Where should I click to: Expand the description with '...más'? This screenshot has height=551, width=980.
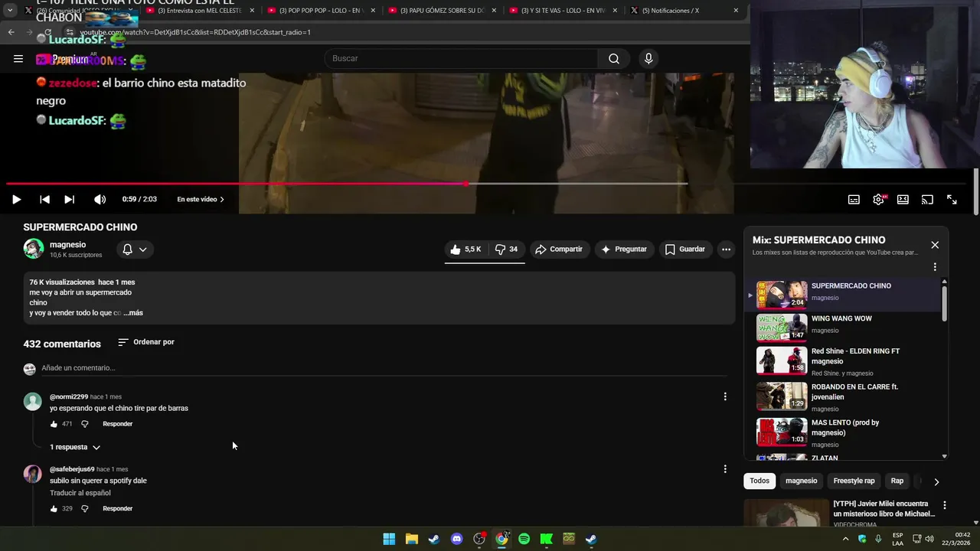tap(133, 313)
